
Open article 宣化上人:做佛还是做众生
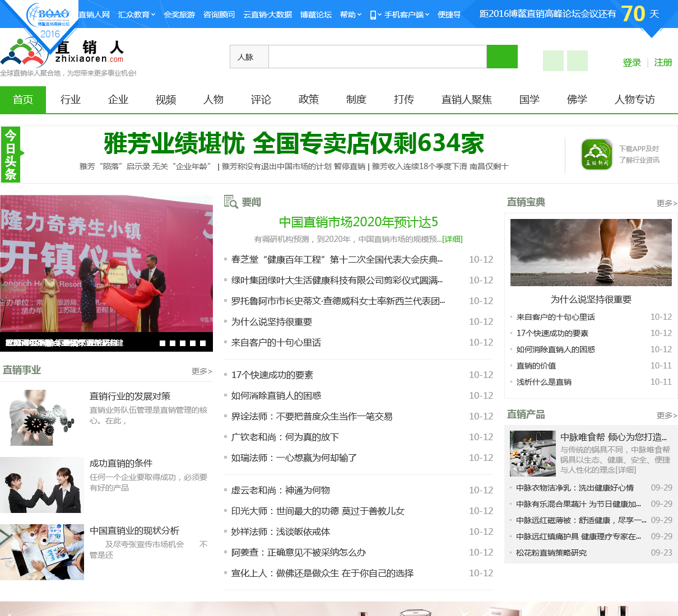click(322, 573)
